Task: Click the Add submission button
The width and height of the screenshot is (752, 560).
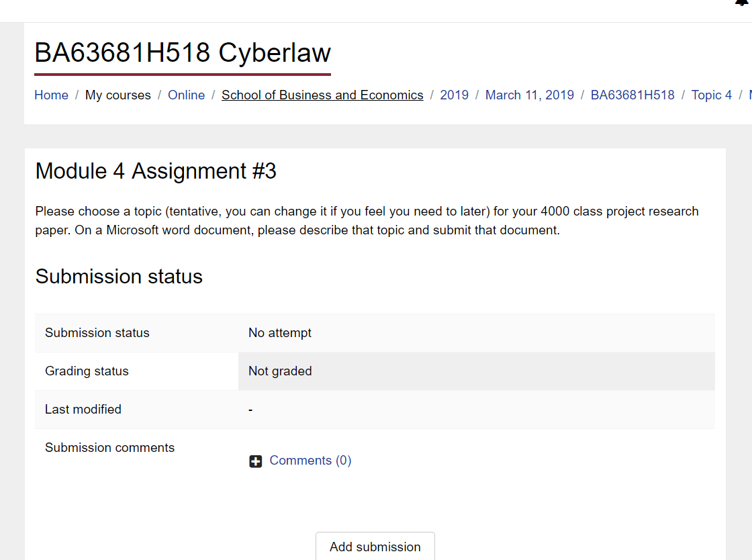Action: 375,547
